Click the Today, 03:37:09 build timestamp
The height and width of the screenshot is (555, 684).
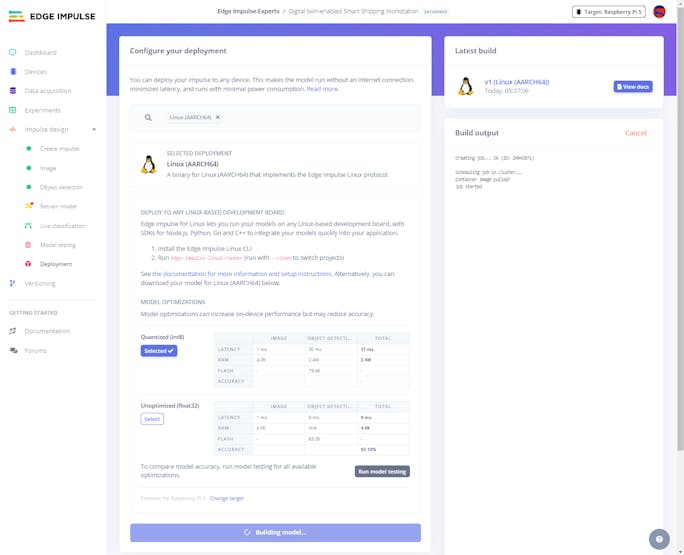coord(506,91)
